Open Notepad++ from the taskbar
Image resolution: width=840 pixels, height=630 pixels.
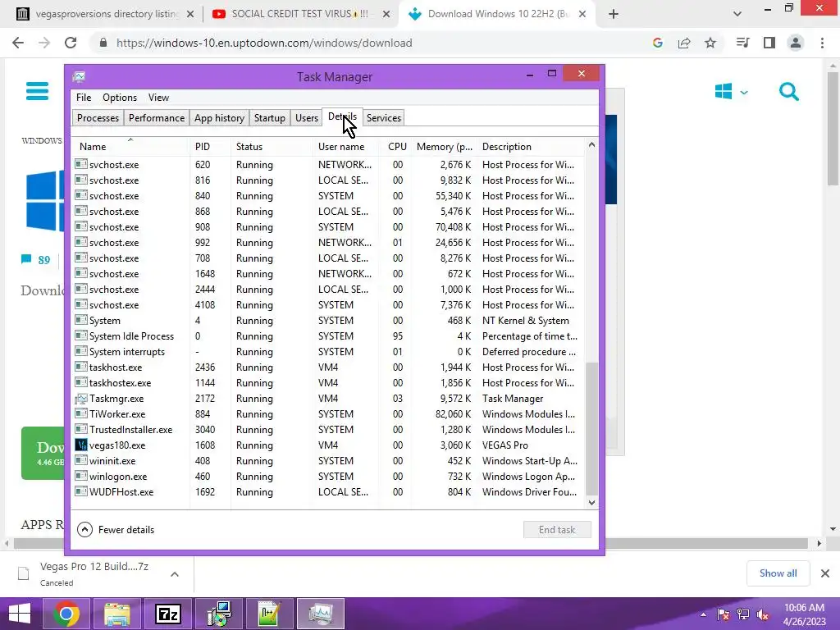pos(270,614)
